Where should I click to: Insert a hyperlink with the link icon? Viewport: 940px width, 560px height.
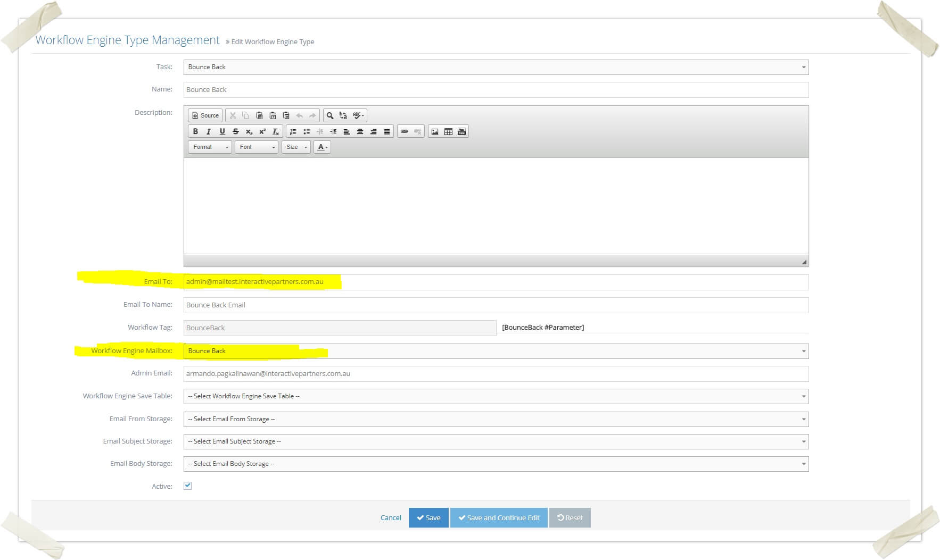point(404,131)
